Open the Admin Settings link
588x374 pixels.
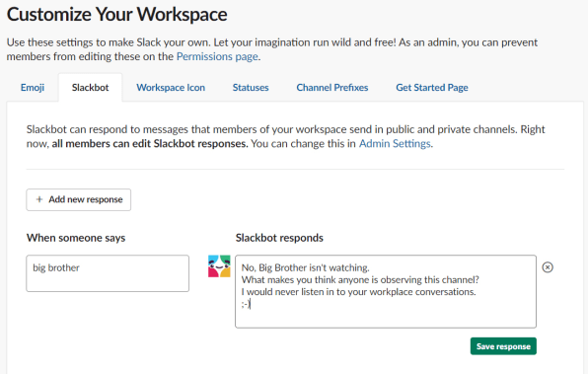pos(395,144)
